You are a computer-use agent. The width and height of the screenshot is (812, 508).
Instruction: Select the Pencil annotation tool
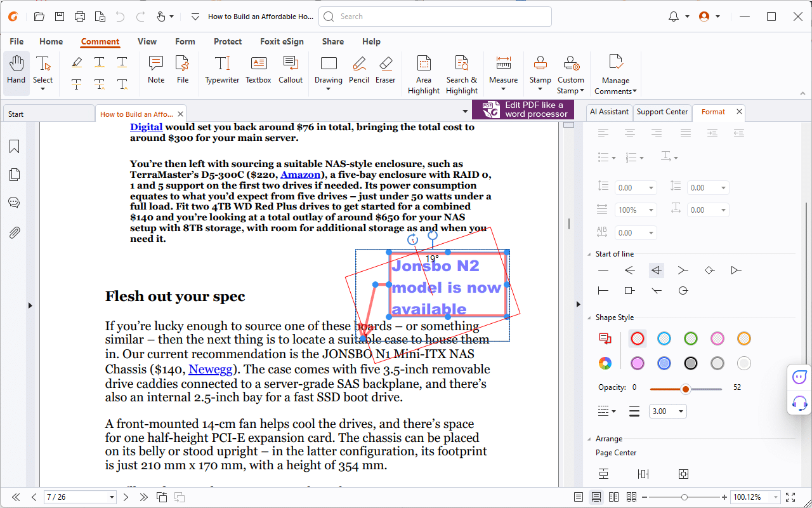[358, 70]
